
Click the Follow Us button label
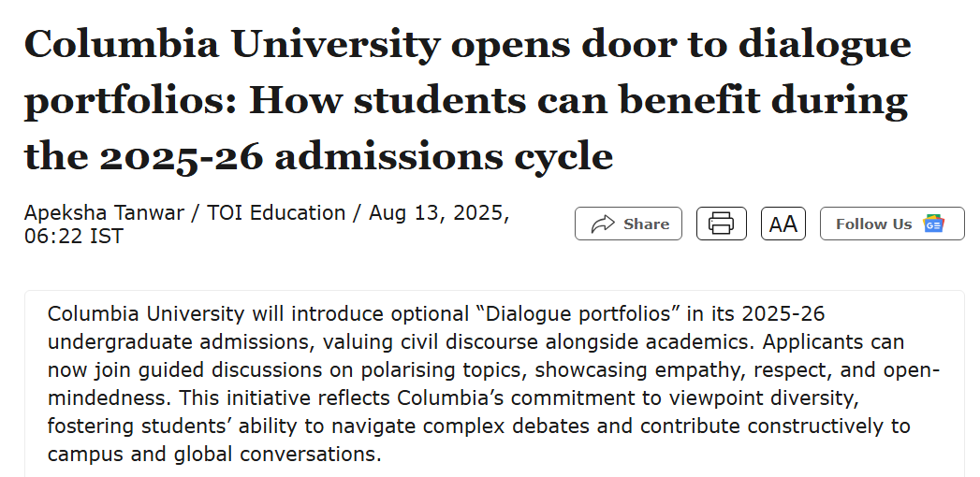pyautogui.click(x=873, y=224)
